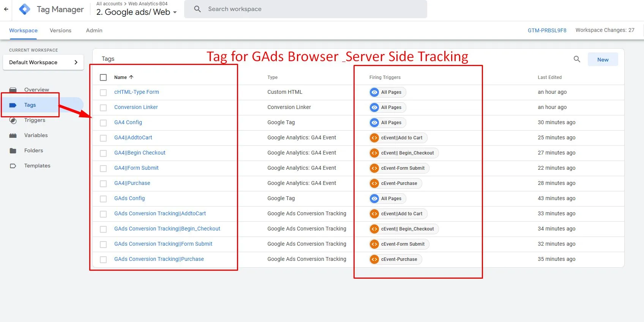The width and height of the screenshot is (644, 322).
Task: Click event icon in GAds Conversion Tracking||AddtoCart row
Action: coord(374,214)
